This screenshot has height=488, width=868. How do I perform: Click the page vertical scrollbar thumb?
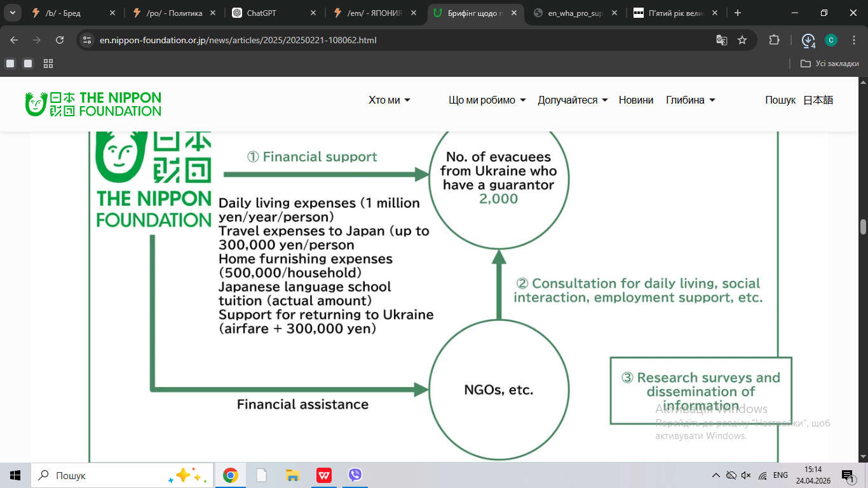coord(863,227)
